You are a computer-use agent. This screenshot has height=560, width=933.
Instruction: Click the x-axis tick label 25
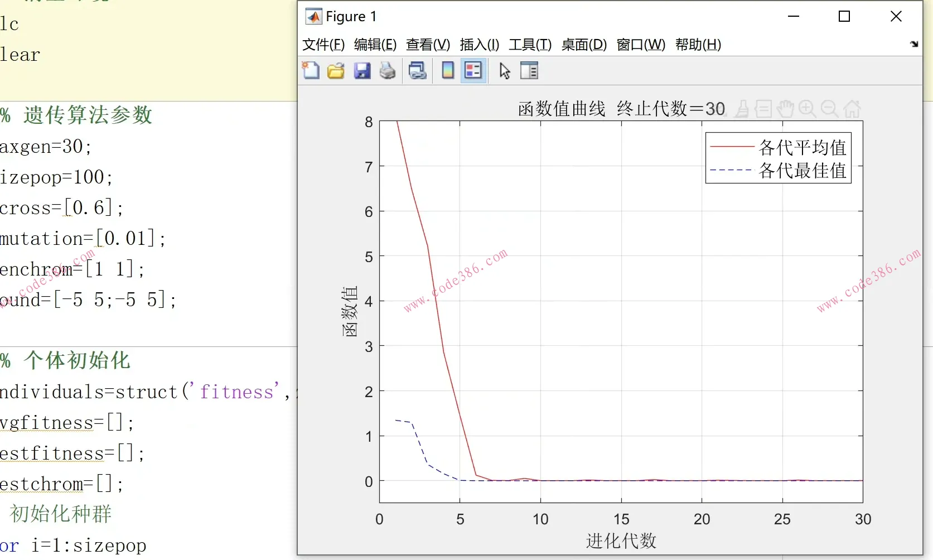[782, 520]
